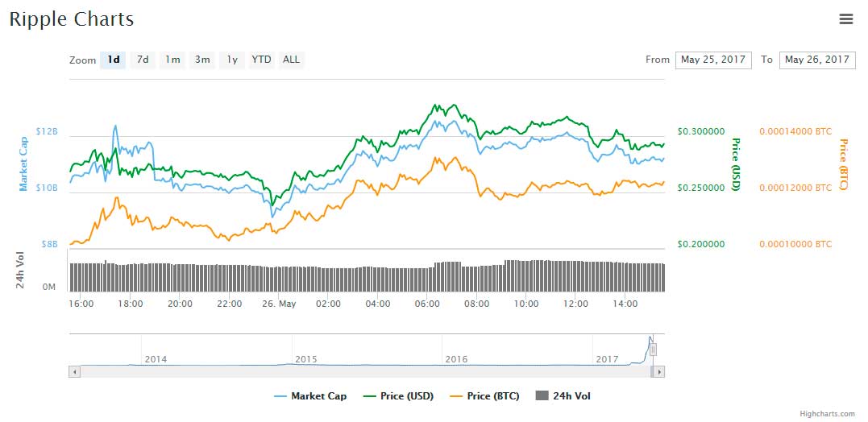This screenshot has width=868, height=422.
Task: Edit the From date field
Action: 713,60
